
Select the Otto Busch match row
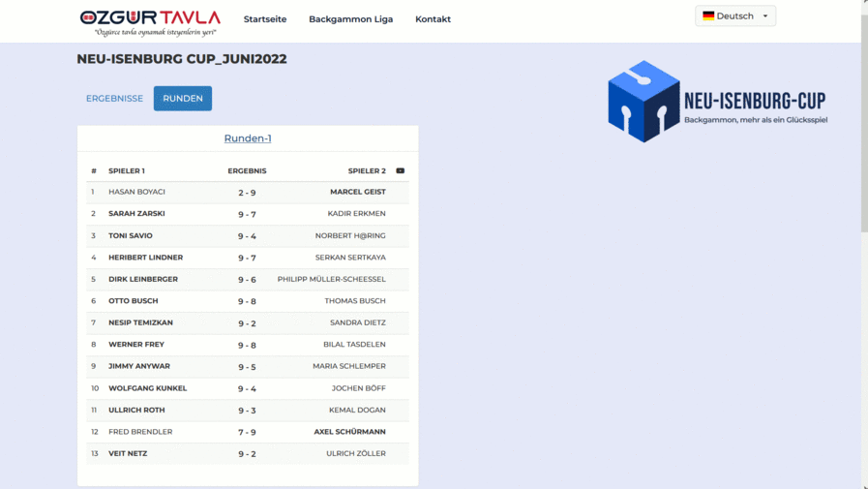tap(247, 301)
